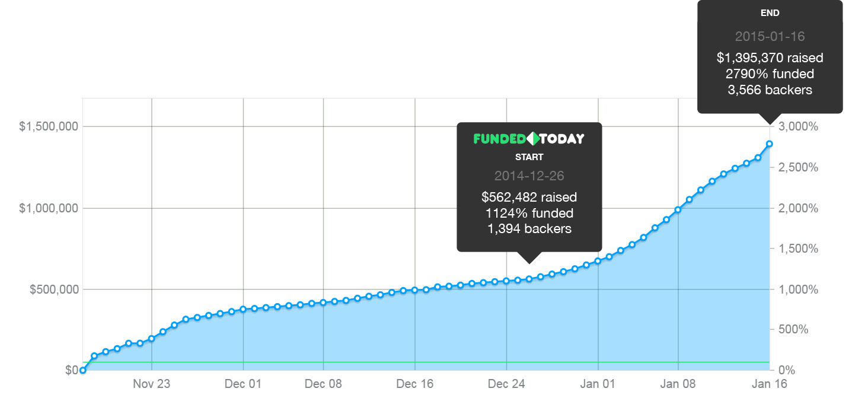Click the START label below the logo

point(529,157)
